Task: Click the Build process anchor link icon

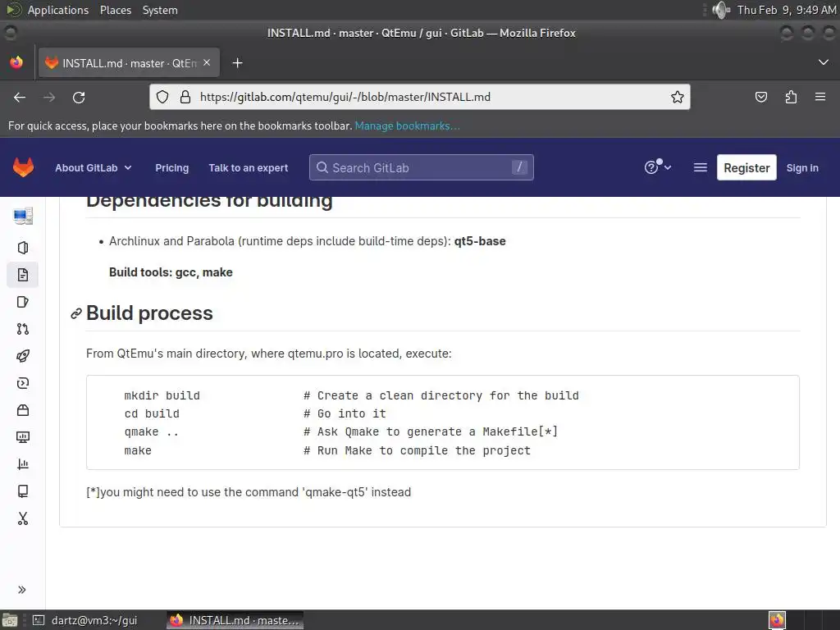Action: point(76,313)
